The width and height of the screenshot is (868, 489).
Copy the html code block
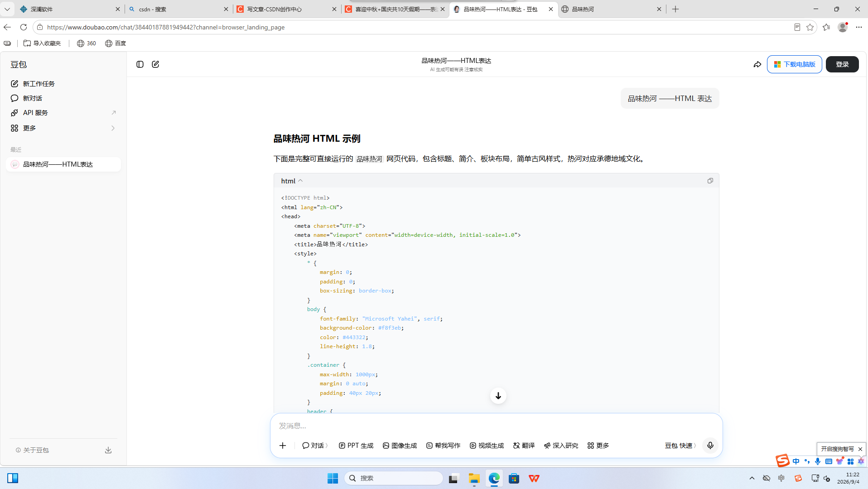pyautogui.click(x=710, y=181)
